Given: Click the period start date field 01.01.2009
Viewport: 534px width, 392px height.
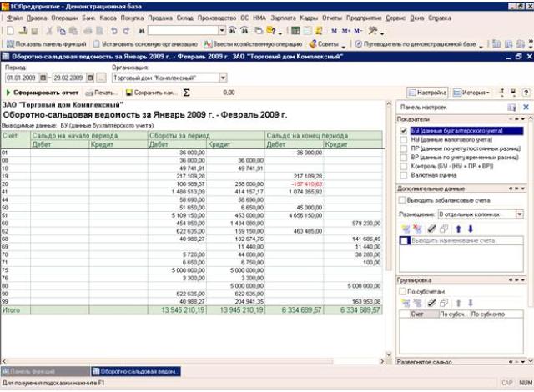Looking at the screenshot, I should tap(22, 78).
